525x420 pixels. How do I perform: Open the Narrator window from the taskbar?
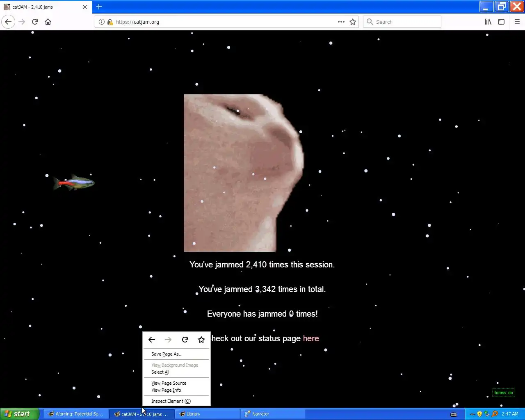[x=274, y=414]
